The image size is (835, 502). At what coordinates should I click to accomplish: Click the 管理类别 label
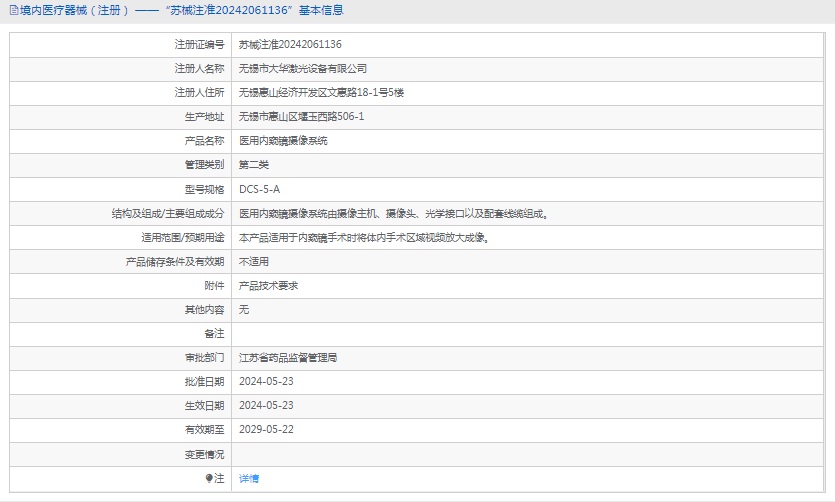click(x=204, y=165)
